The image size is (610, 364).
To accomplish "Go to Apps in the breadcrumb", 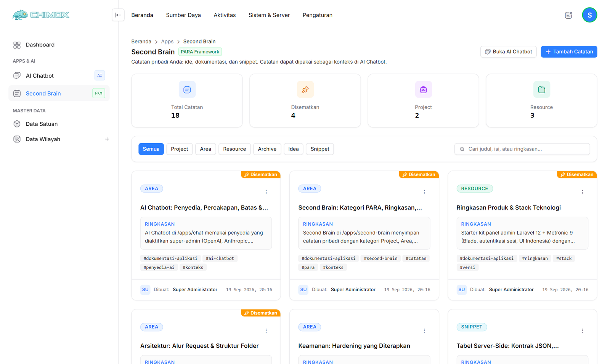I will click(x=167, y=42).
